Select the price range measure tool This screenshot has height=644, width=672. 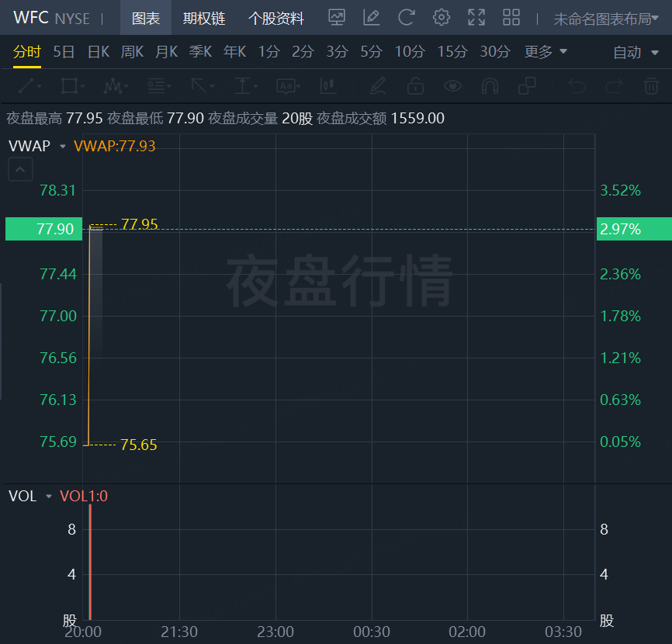point(245,85)
